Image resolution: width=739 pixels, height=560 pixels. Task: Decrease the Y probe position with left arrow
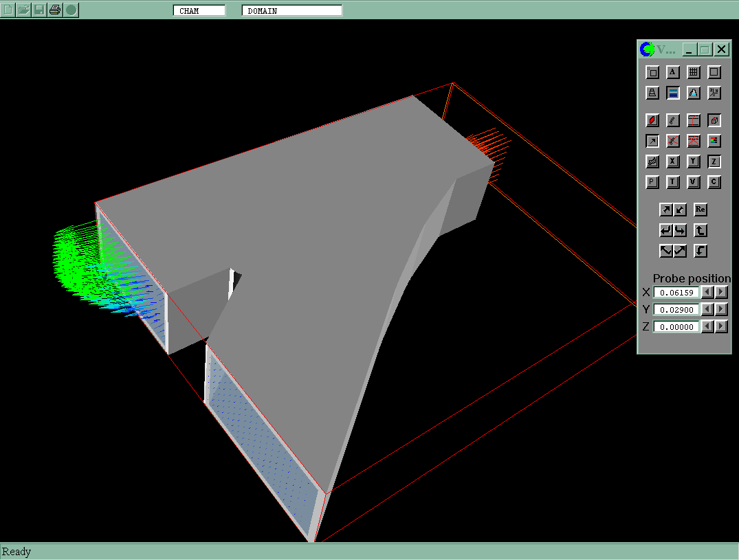point(707,309)
